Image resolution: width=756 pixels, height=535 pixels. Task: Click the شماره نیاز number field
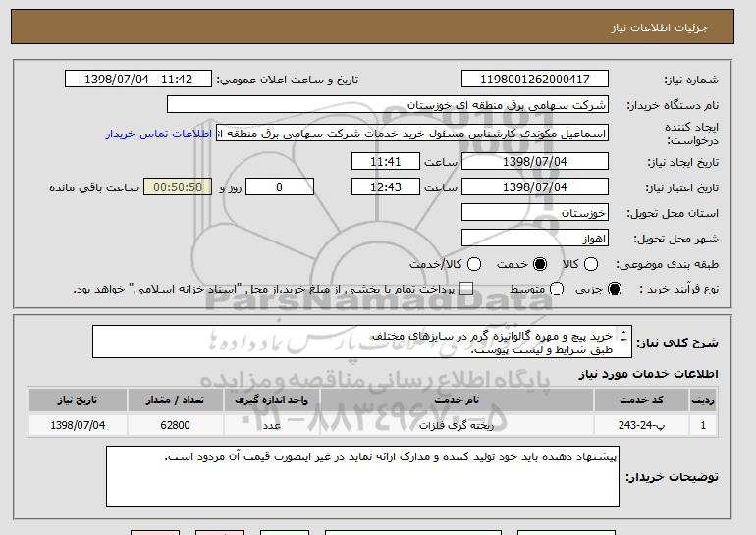pos(535,80)
